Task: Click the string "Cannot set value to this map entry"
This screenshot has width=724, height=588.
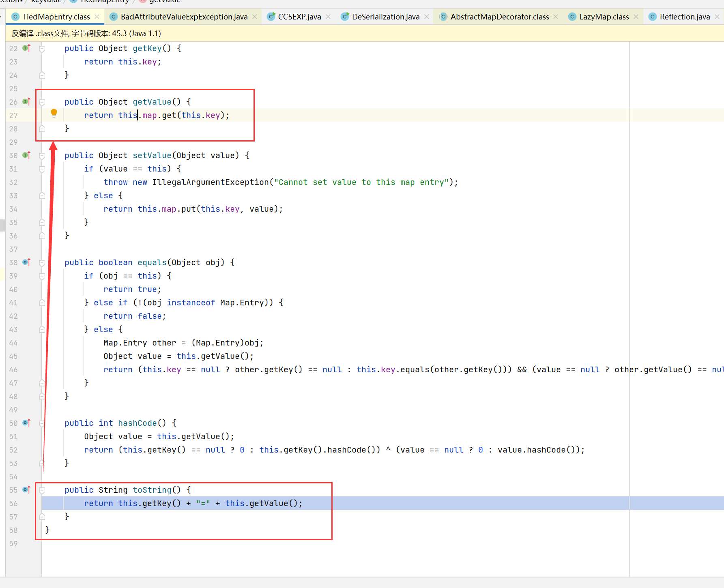Action: coord(361,182)
